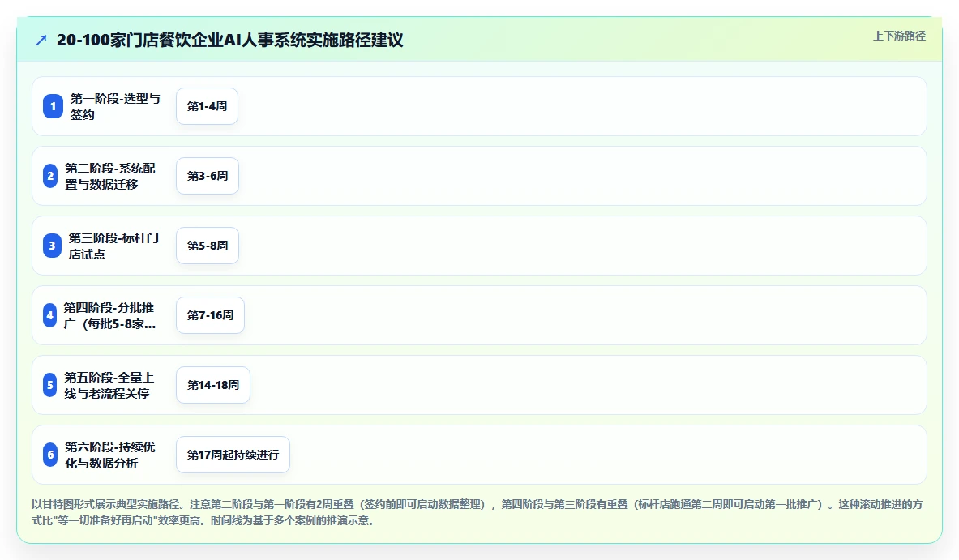Viewport: 959px width, 560px height.
Task: Open the 第二阶段-系统配置与数据迁移 label
Action: point(110,176)
